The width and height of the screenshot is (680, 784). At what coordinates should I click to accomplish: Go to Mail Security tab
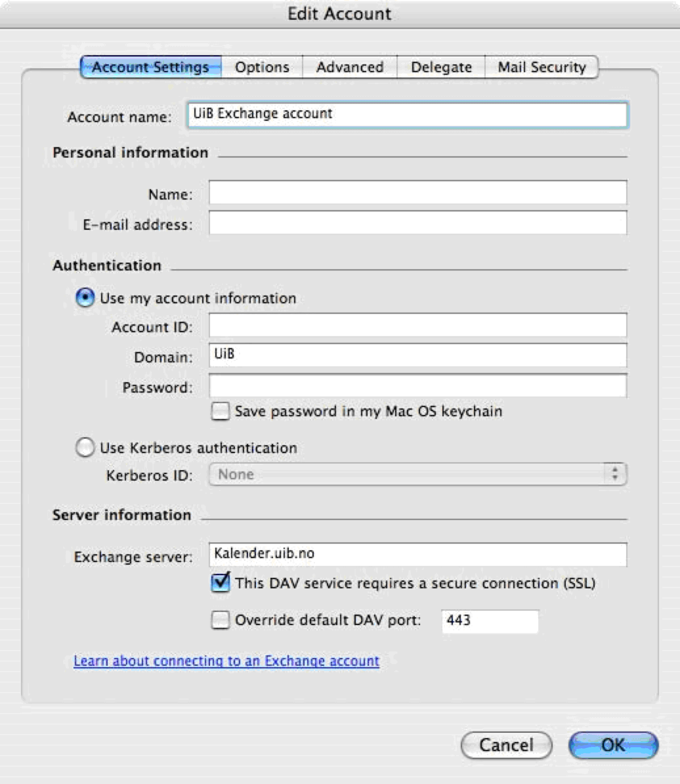coord(542,67)
